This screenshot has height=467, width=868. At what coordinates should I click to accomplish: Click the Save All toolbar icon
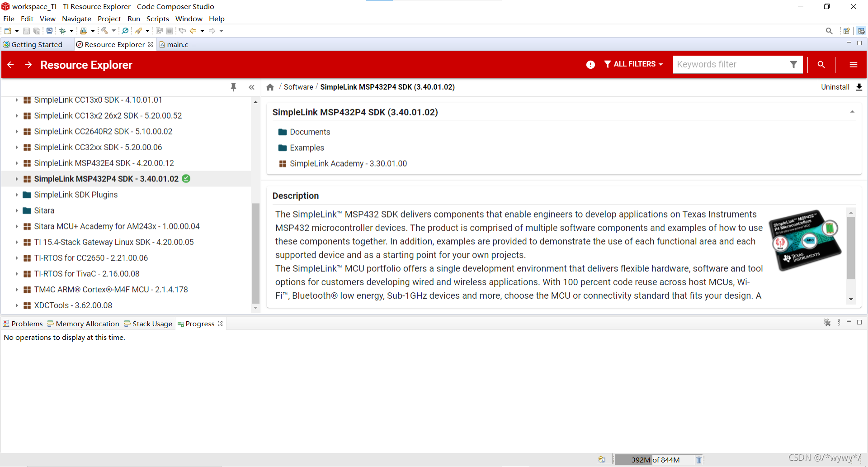[37, 31]
